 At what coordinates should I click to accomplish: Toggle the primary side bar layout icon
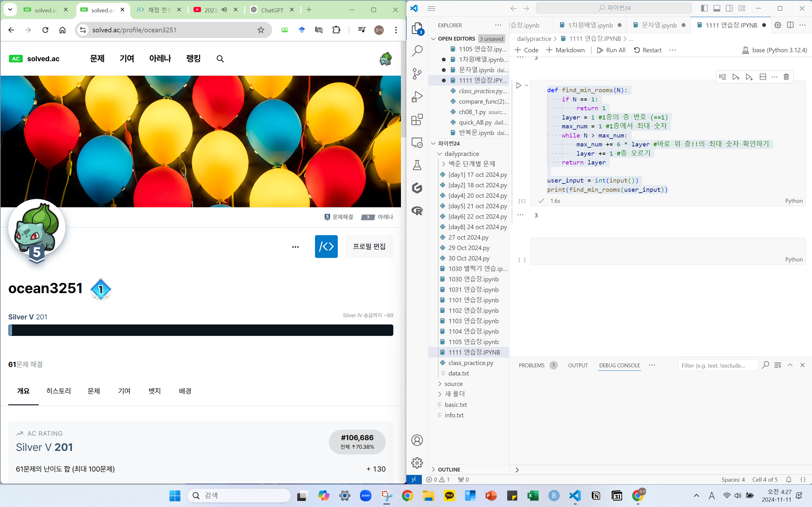point(704,8)
